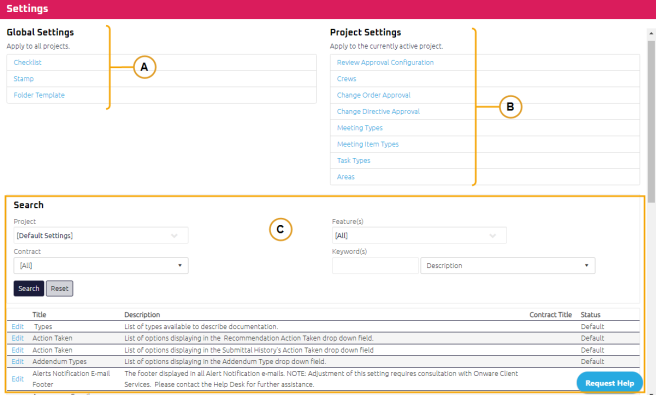This screenshot has width=656, height=395.
Task: Click the Default status in Types row
Action: [x=592, y=326]
